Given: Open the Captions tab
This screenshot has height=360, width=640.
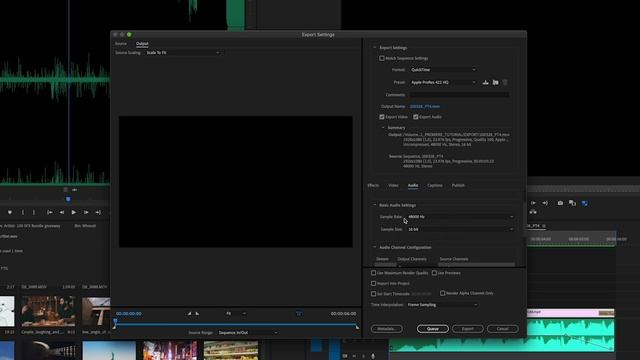Looking at the screenshot, I should point(435,185).
